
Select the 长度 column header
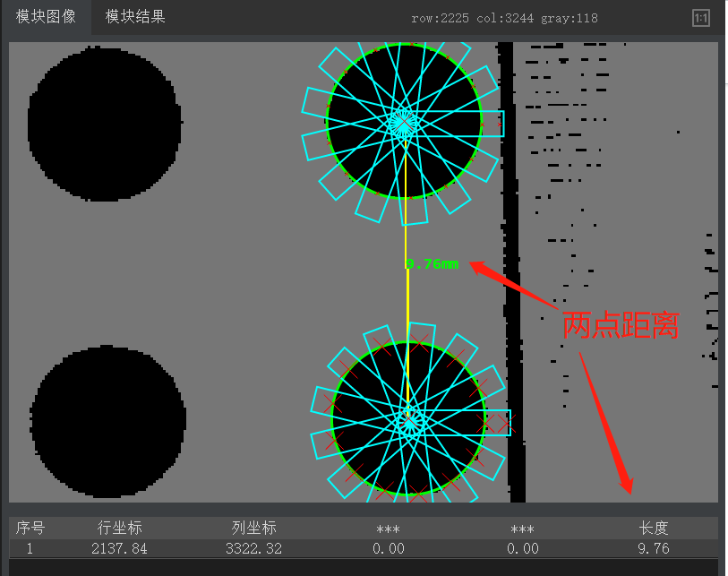pyautogui.click(x=654, y=529)
